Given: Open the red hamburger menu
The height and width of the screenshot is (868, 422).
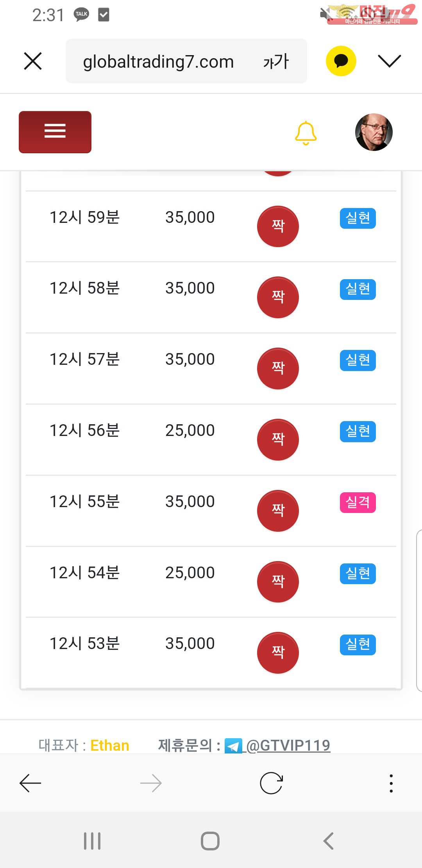Looking at the screenshot, I should [55, 132].
